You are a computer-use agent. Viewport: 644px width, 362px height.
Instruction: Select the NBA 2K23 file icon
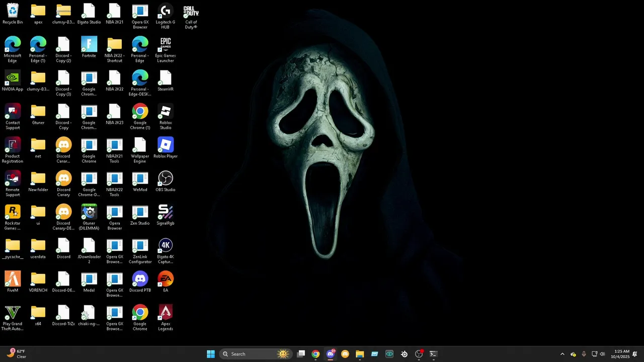click(115, 115)
